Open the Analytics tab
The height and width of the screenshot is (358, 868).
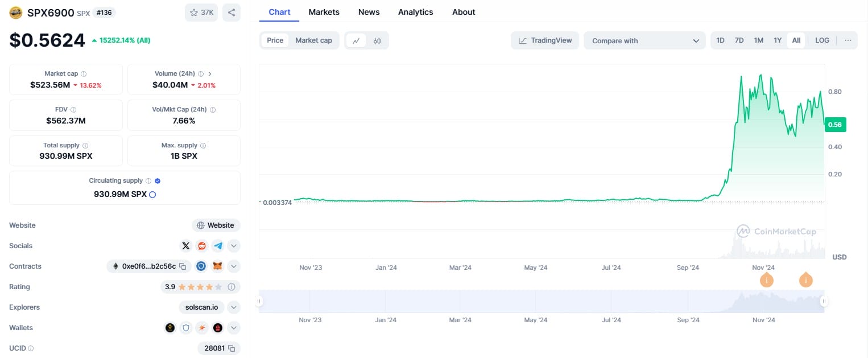click(416, 12)
